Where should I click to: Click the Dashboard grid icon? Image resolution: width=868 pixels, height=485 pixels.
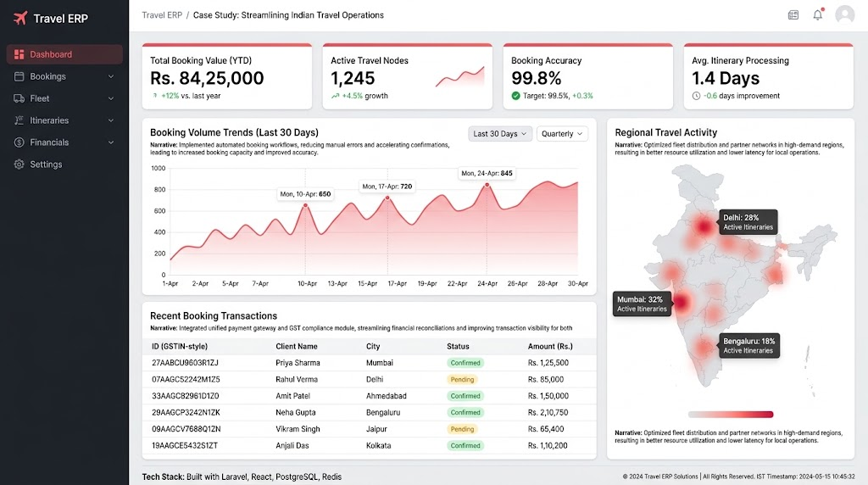(19, 54)
